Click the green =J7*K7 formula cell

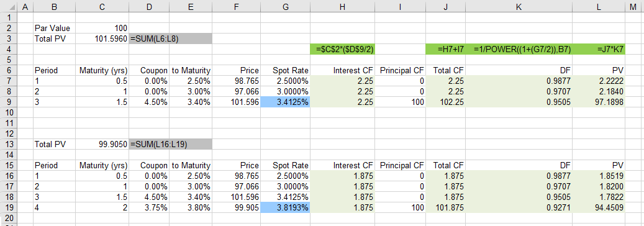599,49
